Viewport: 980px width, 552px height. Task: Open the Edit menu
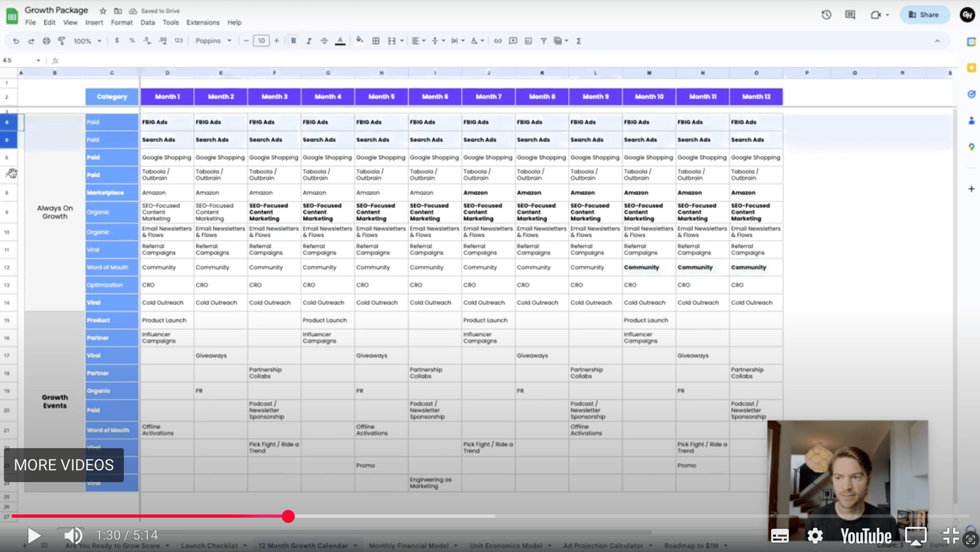[x=49, y=22]
